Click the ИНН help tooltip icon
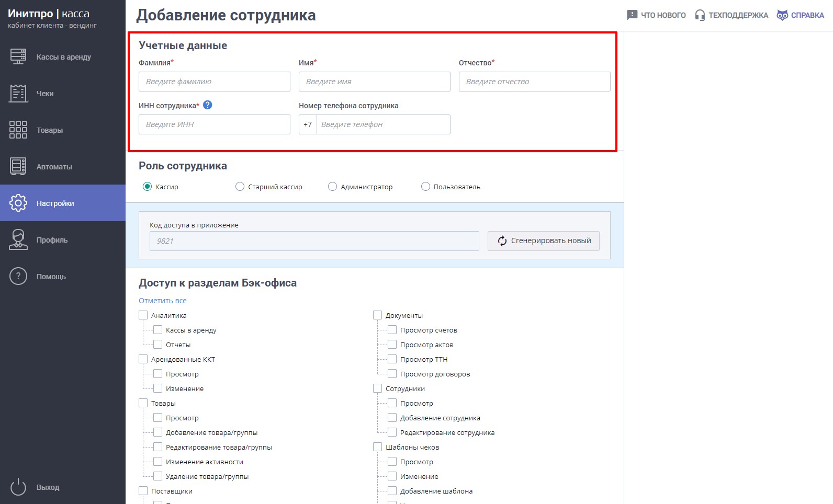833x504 pixels. coord(207,105)
